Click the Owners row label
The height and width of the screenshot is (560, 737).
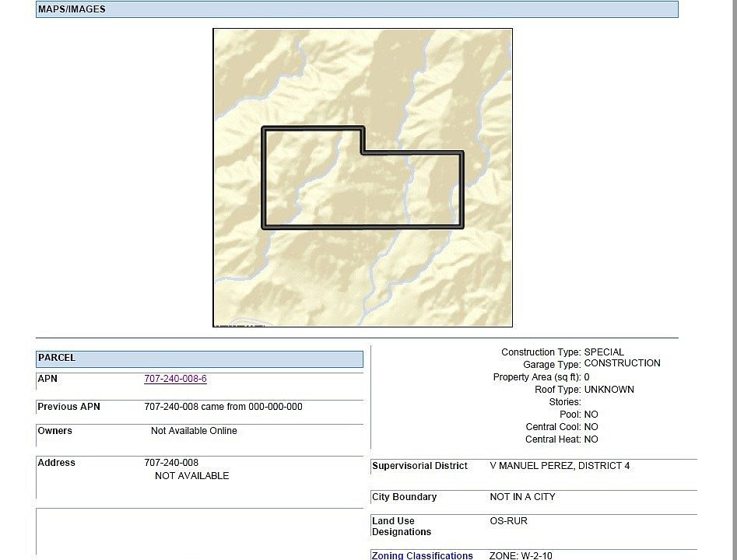coord(55,431)
